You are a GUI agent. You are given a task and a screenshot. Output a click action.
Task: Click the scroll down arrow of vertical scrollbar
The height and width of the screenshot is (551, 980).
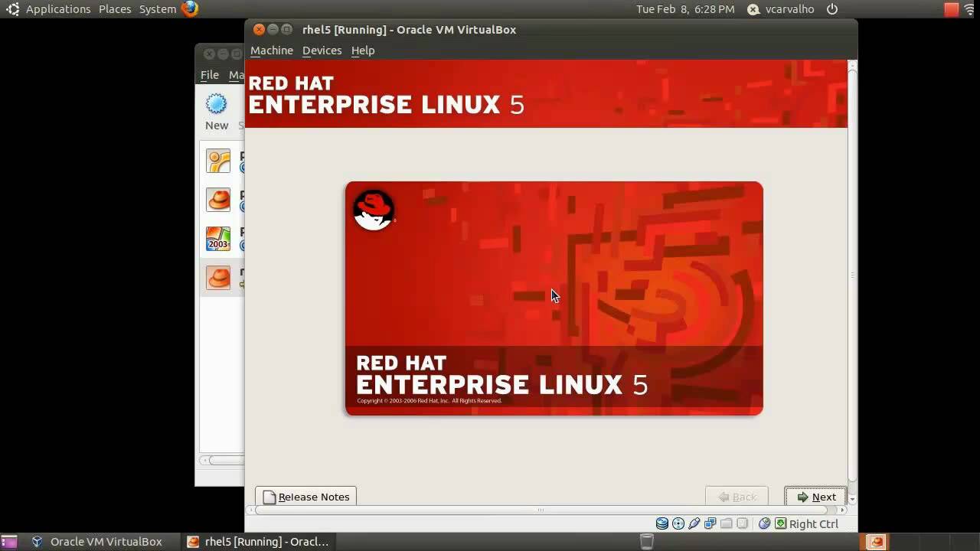(x=852, y=499)
